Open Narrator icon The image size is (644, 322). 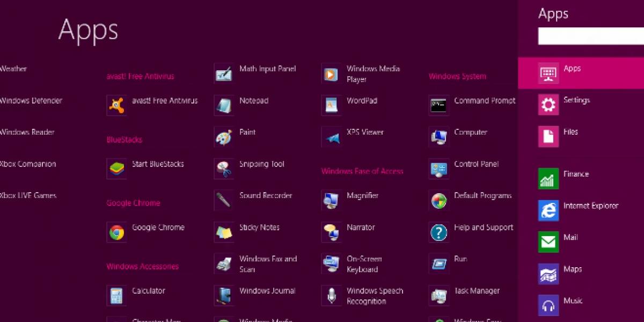pyautogui.click(x=331, y=232)
